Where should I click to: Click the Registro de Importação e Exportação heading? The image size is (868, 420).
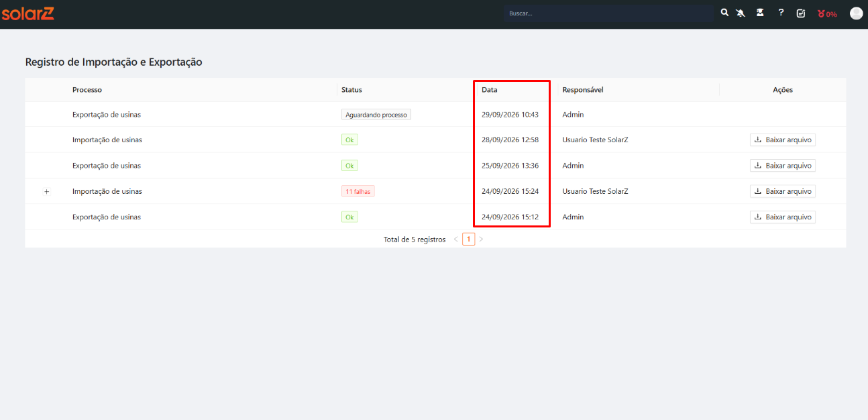click(x=114, y=62)
